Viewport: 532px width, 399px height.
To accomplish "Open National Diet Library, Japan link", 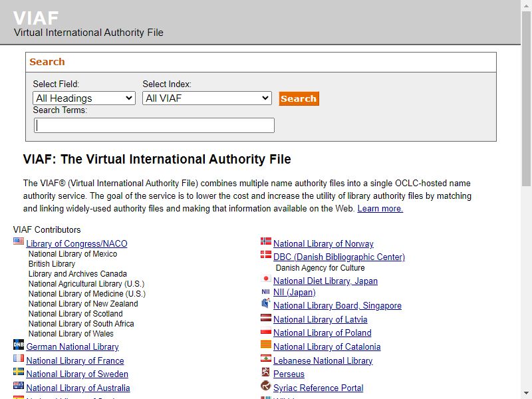I will tap(325, 281).
